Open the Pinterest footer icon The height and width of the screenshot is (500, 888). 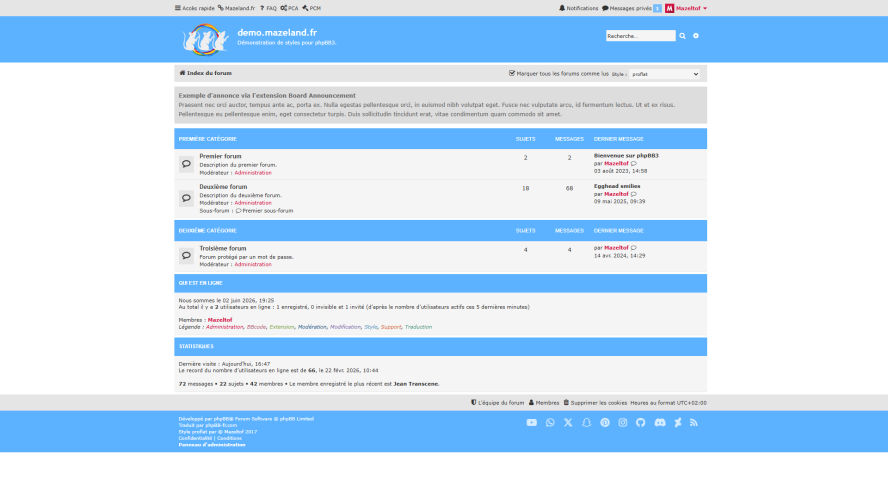click(x=605, y=422)
